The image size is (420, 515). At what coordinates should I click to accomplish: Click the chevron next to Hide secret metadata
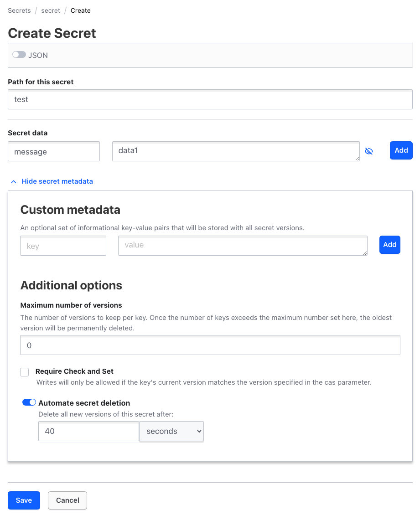13,181
